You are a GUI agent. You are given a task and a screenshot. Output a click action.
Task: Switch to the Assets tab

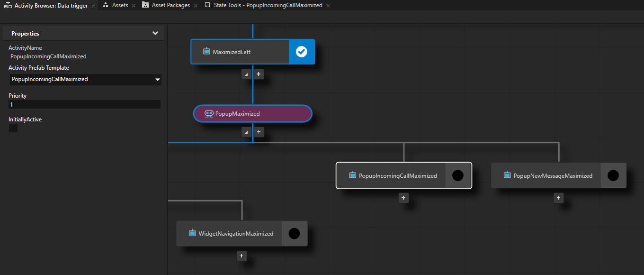coord(120,5)
